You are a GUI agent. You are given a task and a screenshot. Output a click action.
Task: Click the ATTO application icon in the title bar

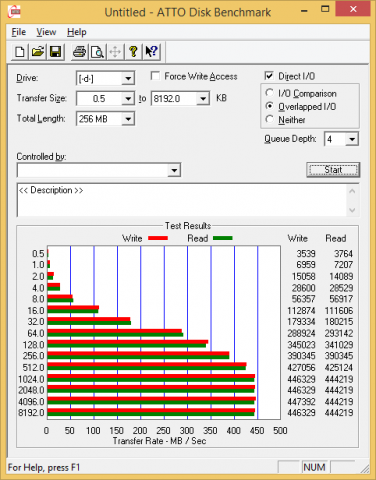[x=15, y=12]
